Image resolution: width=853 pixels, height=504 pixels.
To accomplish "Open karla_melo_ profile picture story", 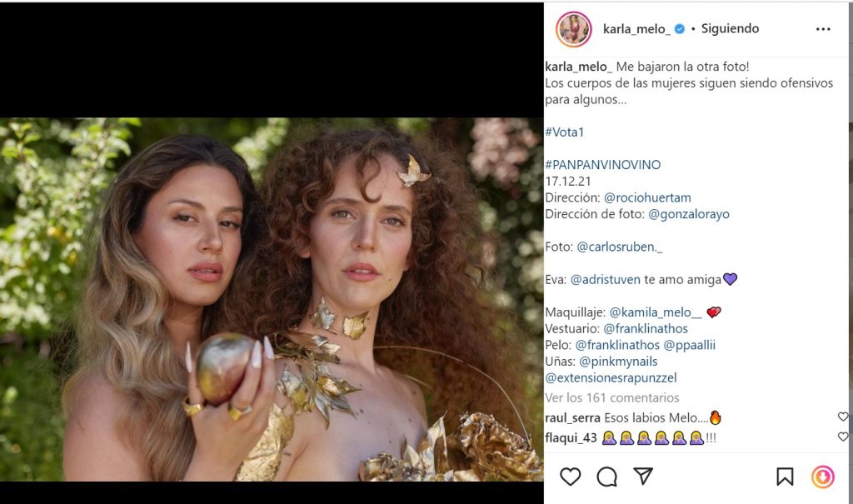I will (x=573, y=29).
